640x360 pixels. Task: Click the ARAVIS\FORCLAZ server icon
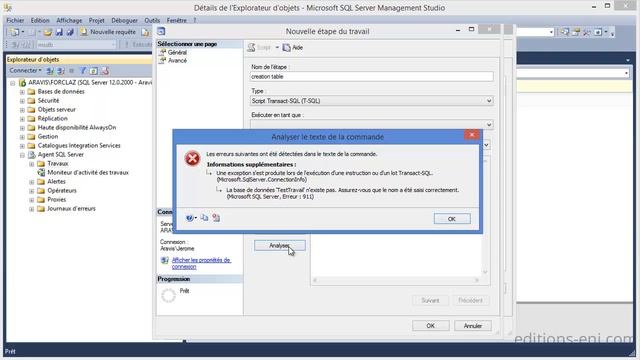tap(22, 83)
